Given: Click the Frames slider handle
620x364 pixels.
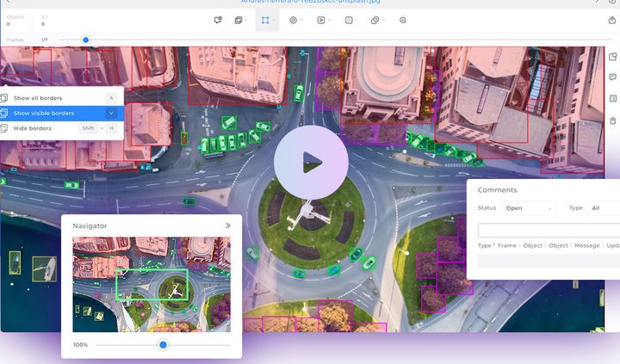Looking at the screenshot, I should (x=85, y=40).
